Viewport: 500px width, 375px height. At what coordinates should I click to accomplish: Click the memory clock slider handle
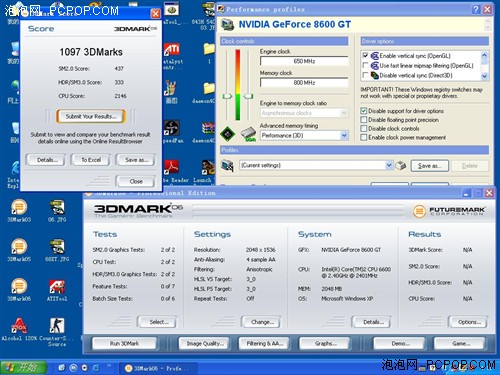click(248, 96)
